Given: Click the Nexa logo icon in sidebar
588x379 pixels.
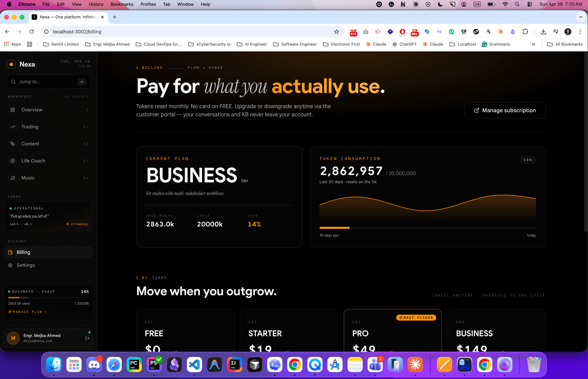Looking at the screenshot, I should 11,64.
